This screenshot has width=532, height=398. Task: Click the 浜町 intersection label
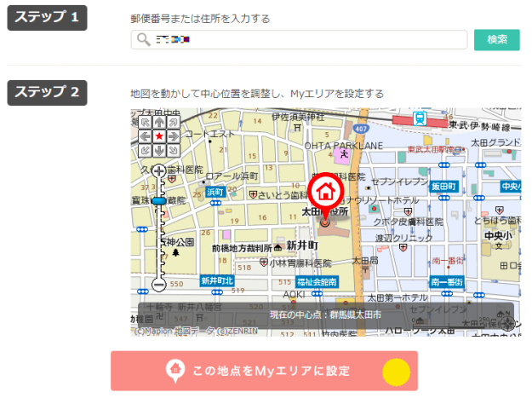coord(215,193)
